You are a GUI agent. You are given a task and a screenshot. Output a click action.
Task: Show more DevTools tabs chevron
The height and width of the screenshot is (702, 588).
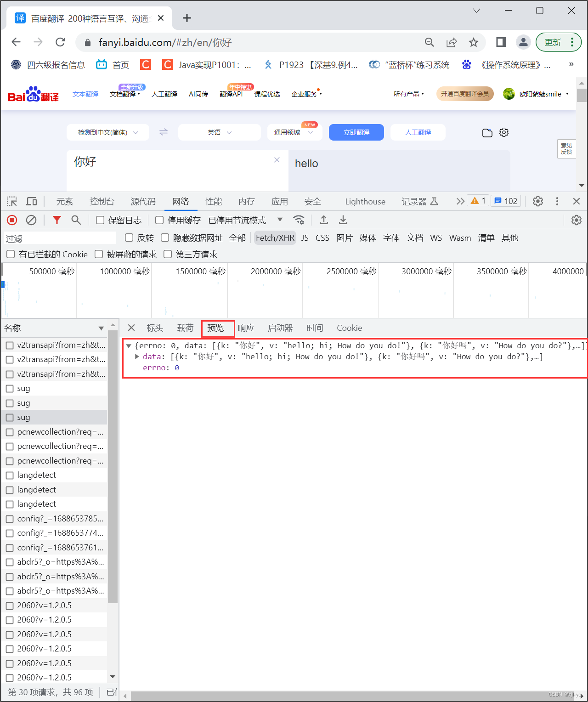[460, 201]
